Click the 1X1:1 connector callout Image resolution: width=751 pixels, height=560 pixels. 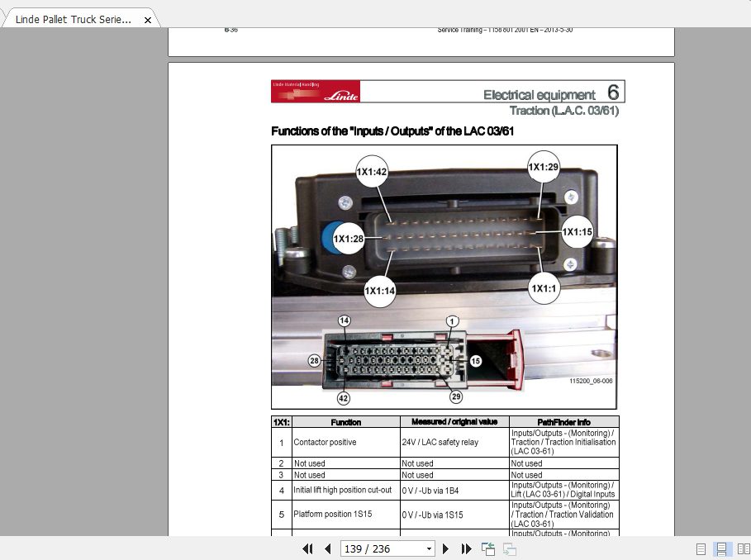[x=544, y=288]
